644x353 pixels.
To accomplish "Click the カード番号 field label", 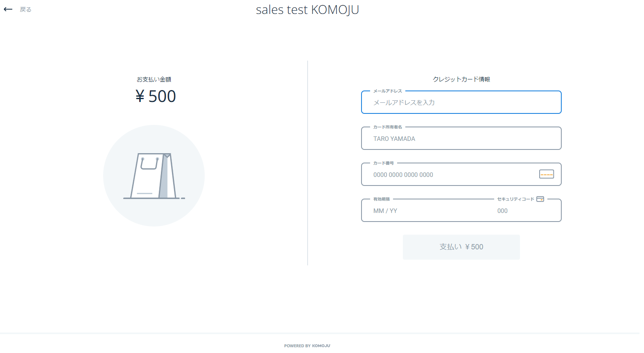I will (383, 163).
